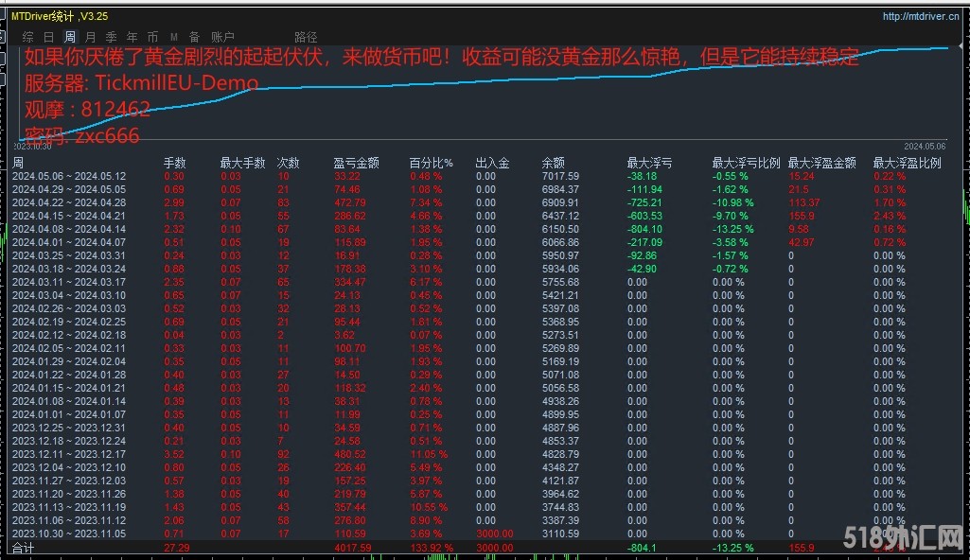Click the 最大浮盈金额 column header

(x=822, y=163)
